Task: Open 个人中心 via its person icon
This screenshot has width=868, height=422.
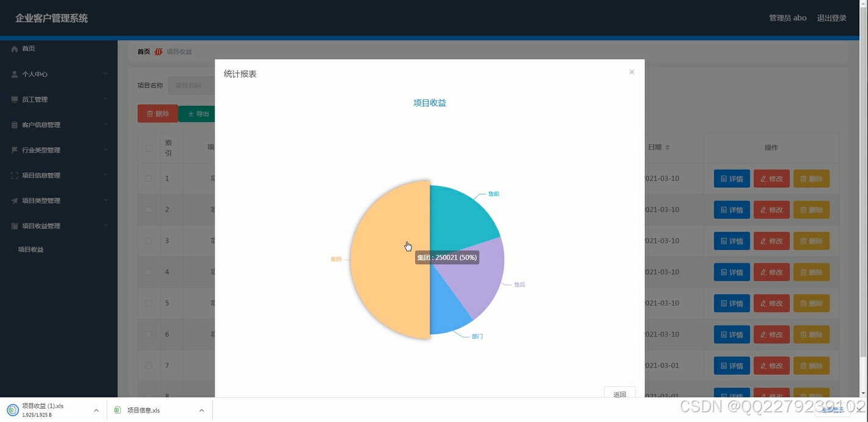Action: click(14, 74)
